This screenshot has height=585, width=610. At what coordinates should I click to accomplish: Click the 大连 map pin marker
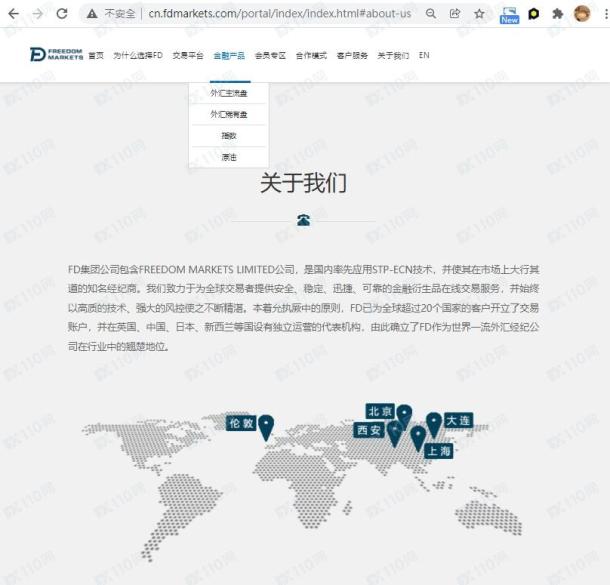tap(434, 425)
